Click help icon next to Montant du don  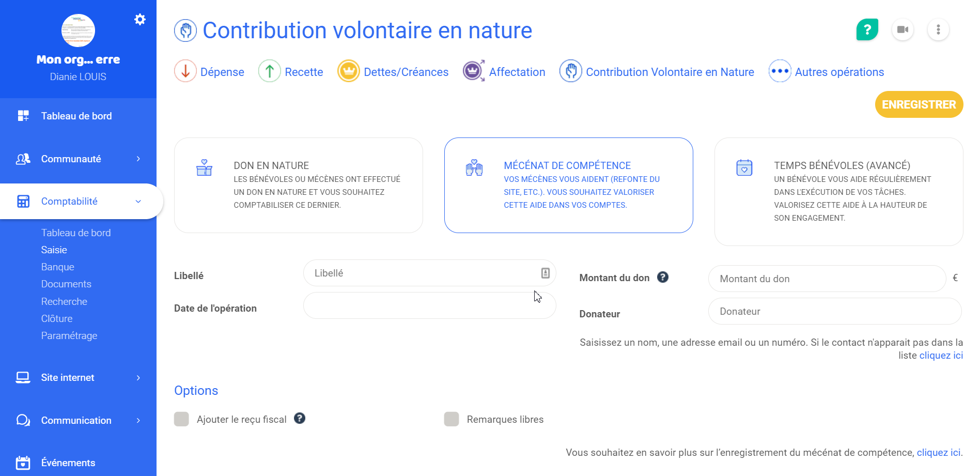pyautogui.click(x=663, y=278)
